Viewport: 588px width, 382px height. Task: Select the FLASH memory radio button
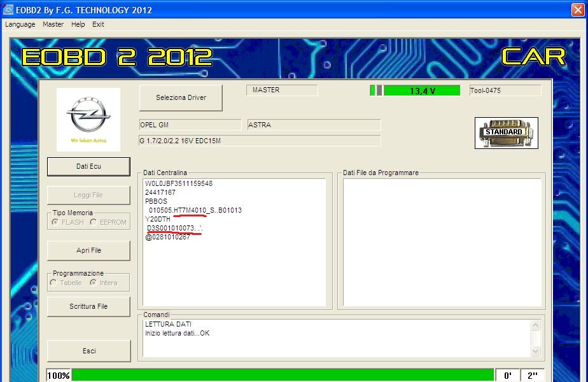[68, 222]
